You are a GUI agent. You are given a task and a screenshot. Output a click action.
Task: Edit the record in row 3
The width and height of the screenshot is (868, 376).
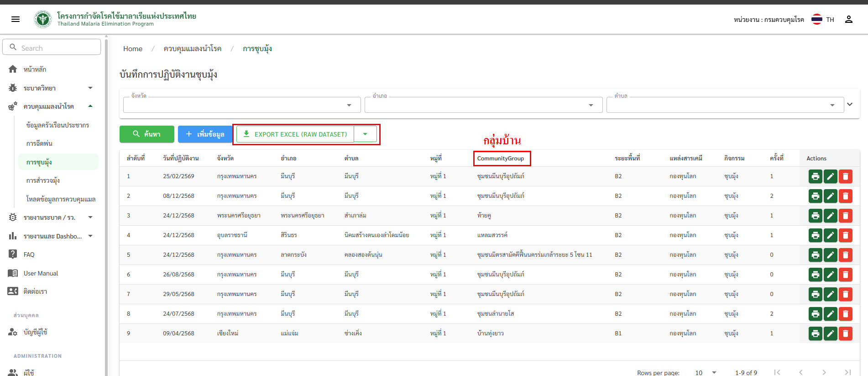pos(830,216)
